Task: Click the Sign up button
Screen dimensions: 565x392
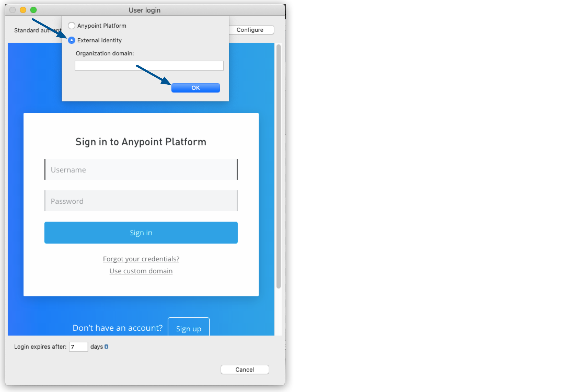Action: pos(188,328)
